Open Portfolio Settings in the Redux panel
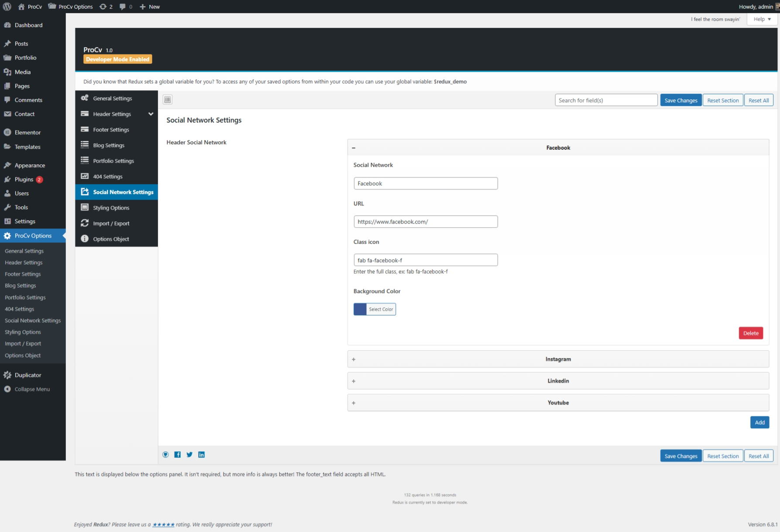This screenshot has width=780, height=532. pos(116,161)
